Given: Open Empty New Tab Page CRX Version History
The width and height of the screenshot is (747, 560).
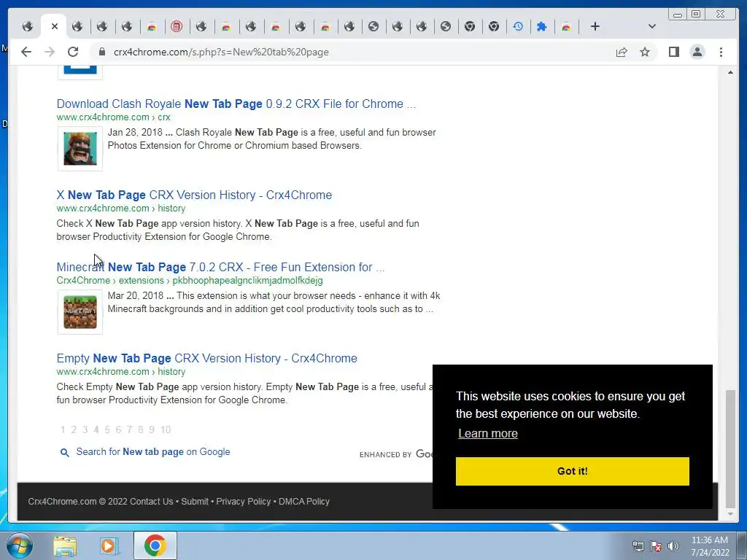Looking at the screenshot, I should [206, 358].
